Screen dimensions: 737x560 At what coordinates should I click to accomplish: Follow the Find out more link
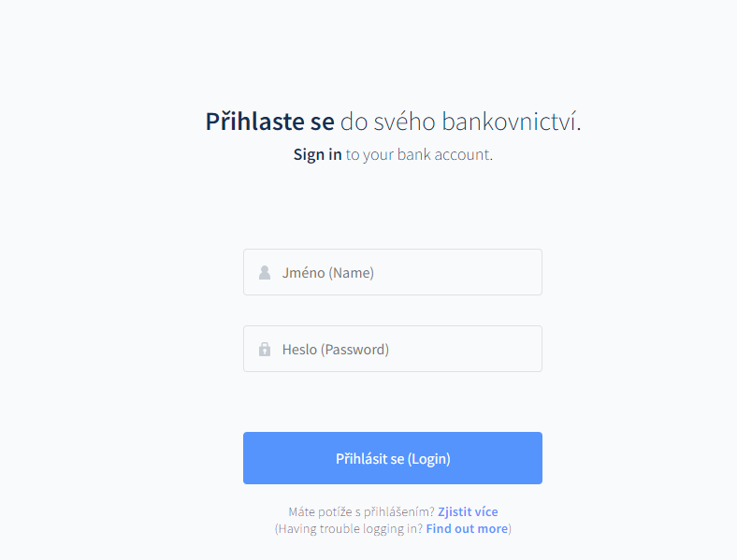(467, 528)
